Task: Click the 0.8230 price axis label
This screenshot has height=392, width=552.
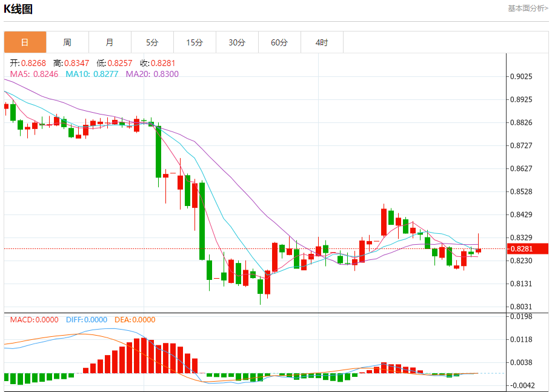Action: 521,261
